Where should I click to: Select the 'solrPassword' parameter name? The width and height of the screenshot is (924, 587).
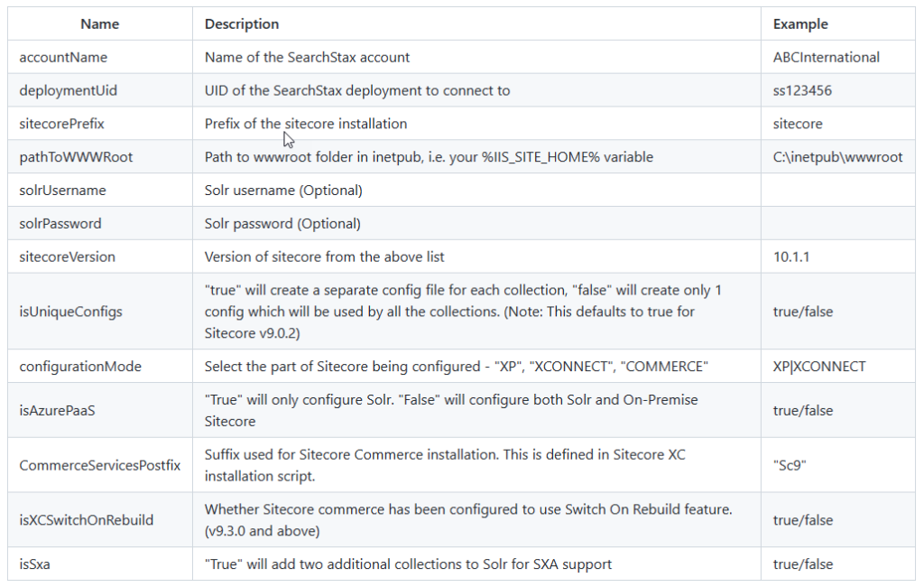tap(60, 223)
